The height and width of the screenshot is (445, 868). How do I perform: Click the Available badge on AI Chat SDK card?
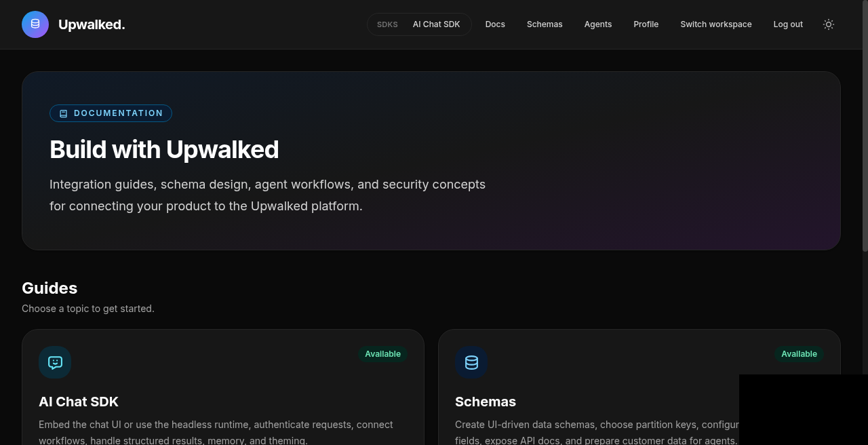[x=382, y=354]
